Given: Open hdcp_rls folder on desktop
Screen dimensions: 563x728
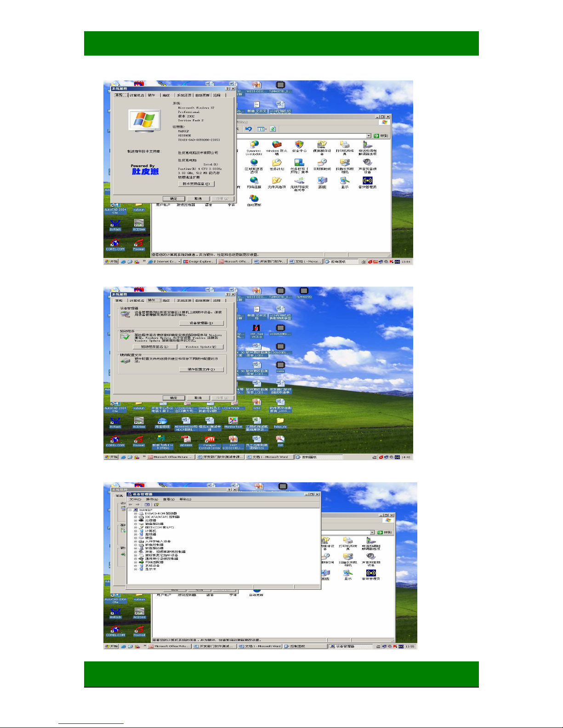Looking at the screenshot, I should (280, 423).
